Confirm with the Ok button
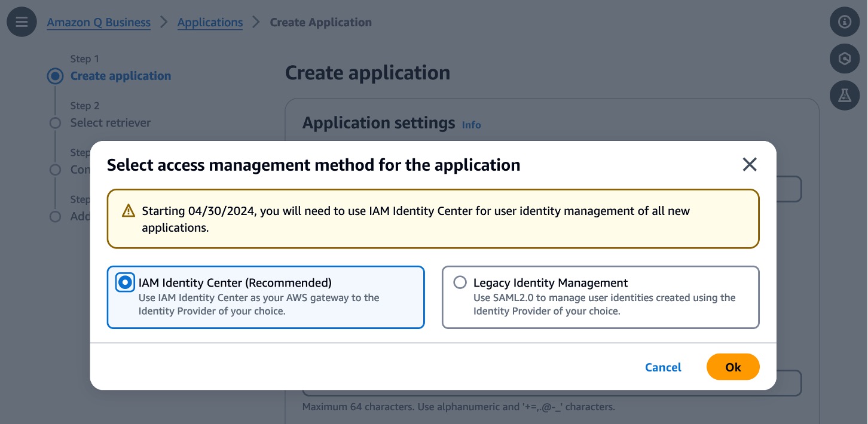Image resolution: width=868 pixels, height=424 pixels. pos(733,367)
